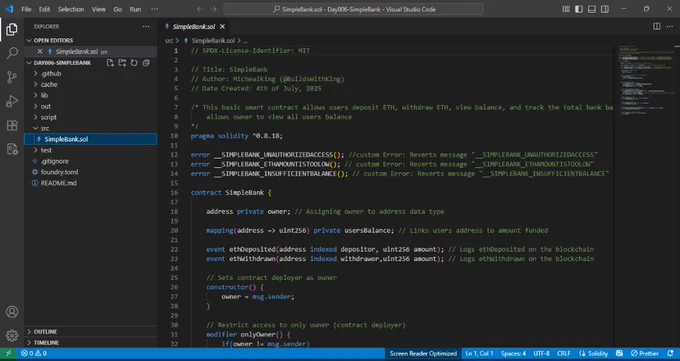Change indentation via Spaces: 4
The width and height of the screenshot is (680, 361).
point(513,354)
